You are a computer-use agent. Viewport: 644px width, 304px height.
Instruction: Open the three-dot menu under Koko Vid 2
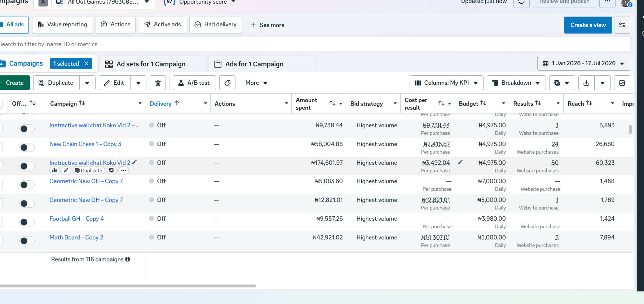pyautogui.click(x=124, y=171)
